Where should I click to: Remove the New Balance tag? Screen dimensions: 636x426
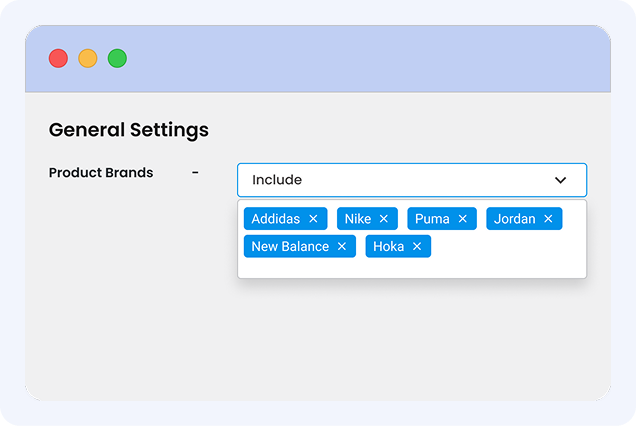[342, 246]
